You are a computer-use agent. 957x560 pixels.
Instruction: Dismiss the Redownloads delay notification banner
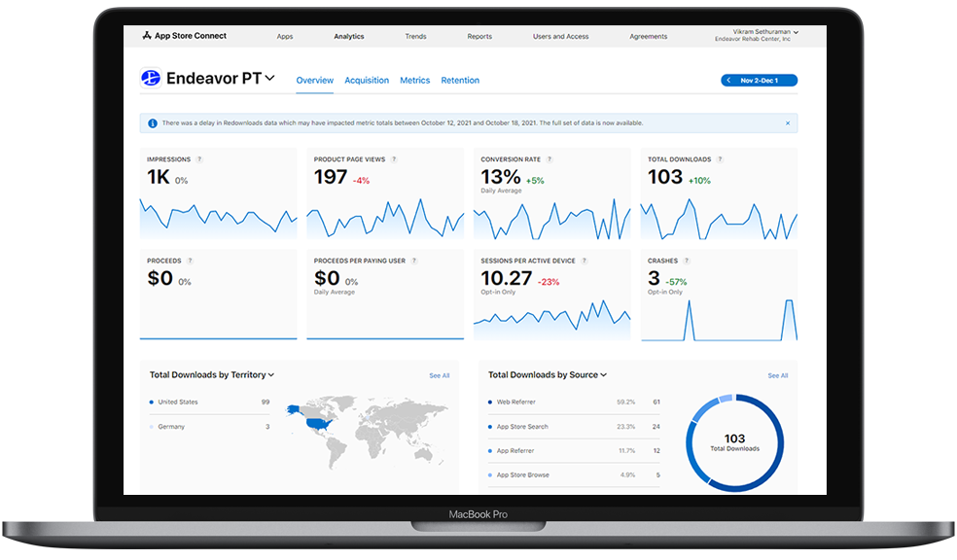(x=788, y=123)
